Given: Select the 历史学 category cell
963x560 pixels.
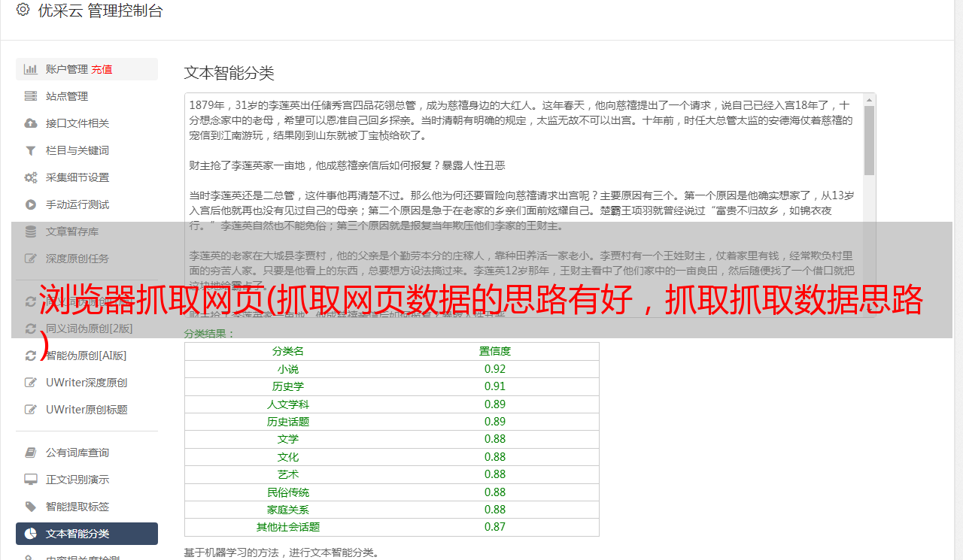Looking at the screenshot, I should (288, 386).
